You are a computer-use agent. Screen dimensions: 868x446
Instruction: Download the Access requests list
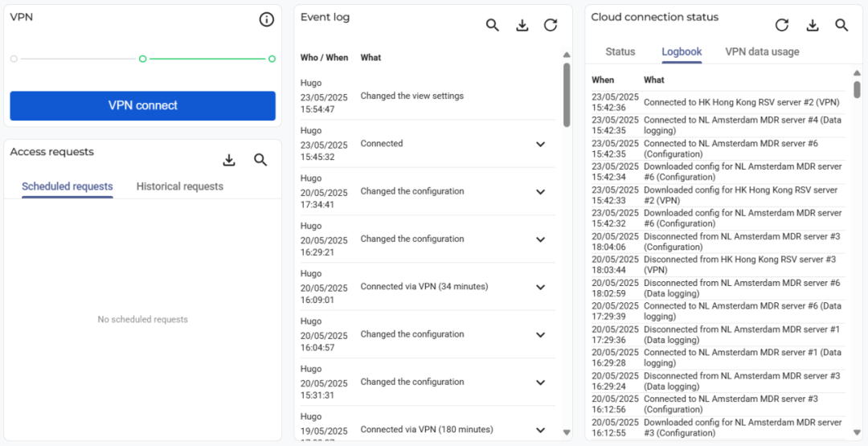coord(229,161)
